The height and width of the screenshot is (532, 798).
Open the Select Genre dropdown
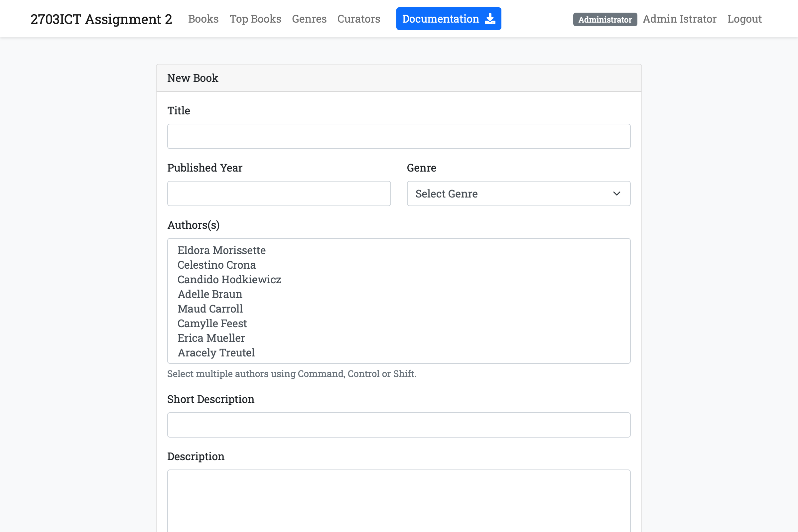(518, 194)
